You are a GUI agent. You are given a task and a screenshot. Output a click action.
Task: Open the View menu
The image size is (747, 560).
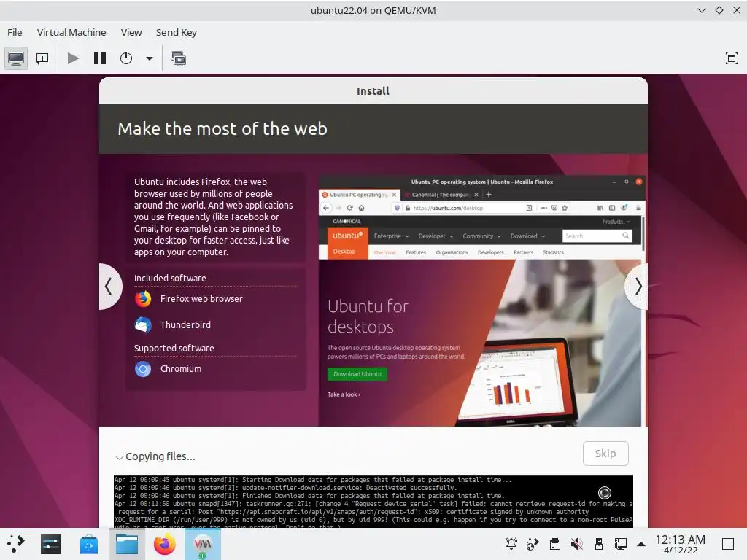pos(131,32)
